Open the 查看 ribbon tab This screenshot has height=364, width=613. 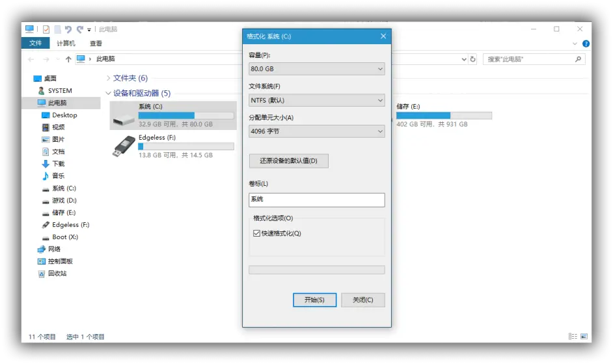(x=96, y=44)
